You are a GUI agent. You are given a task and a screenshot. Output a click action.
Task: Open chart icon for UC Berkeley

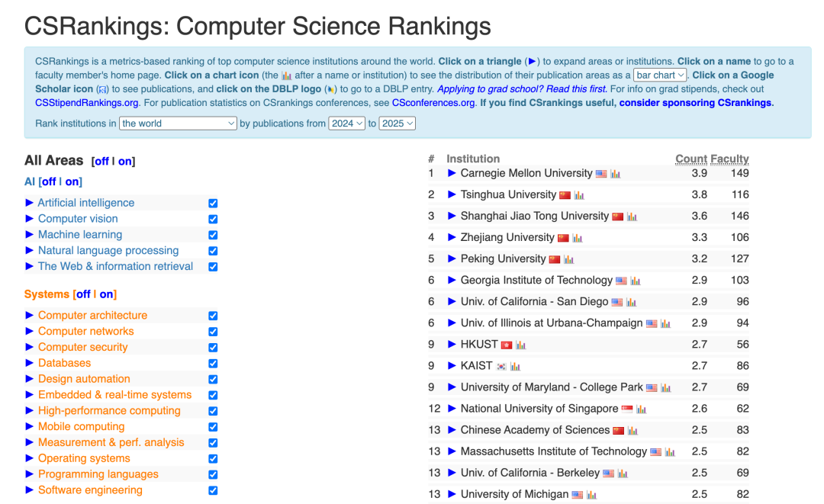tap(623, 474)
